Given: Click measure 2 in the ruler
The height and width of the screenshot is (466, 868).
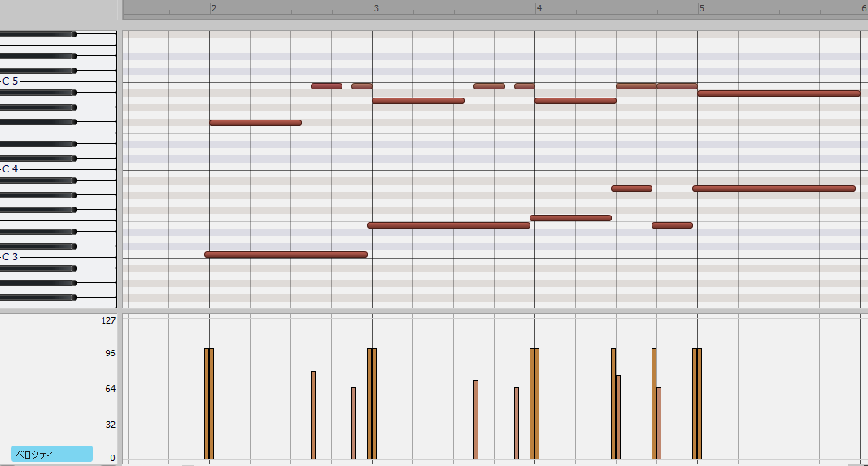Looking at the screenshot, I should pos(214,8).
